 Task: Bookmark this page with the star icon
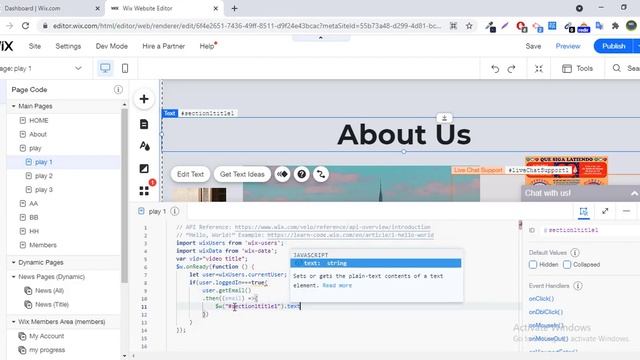[469, 26]
